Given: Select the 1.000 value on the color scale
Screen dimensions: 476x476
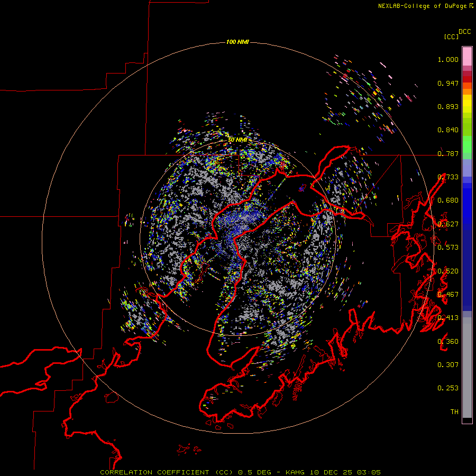Looking at the screenshot, I should (448, 59).
